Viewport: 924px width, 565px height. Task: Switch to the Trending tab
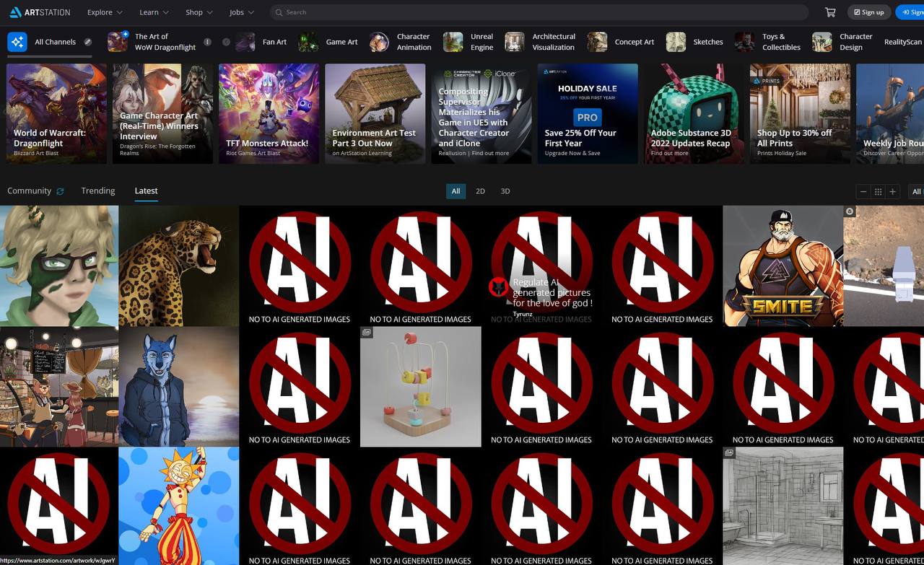98,190
